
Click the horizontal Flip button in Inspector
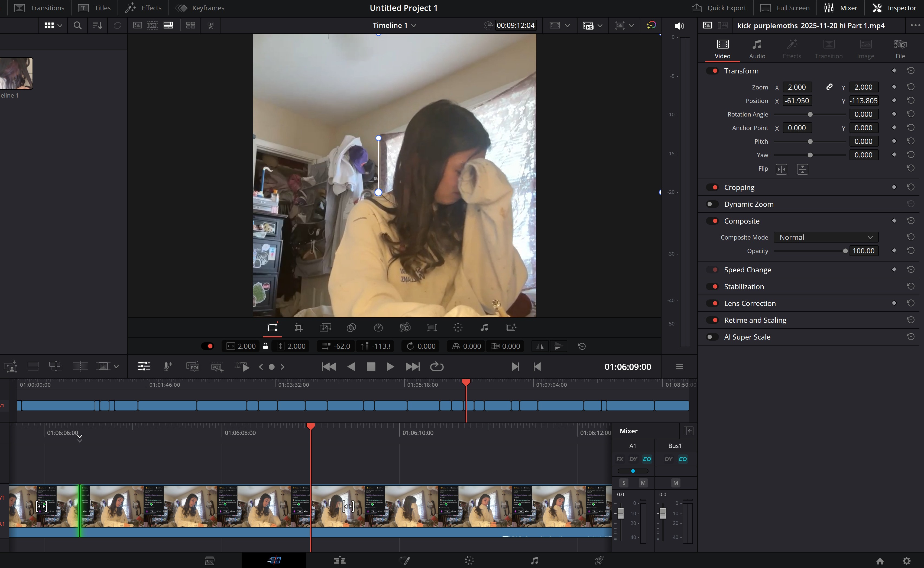(781, 169)
